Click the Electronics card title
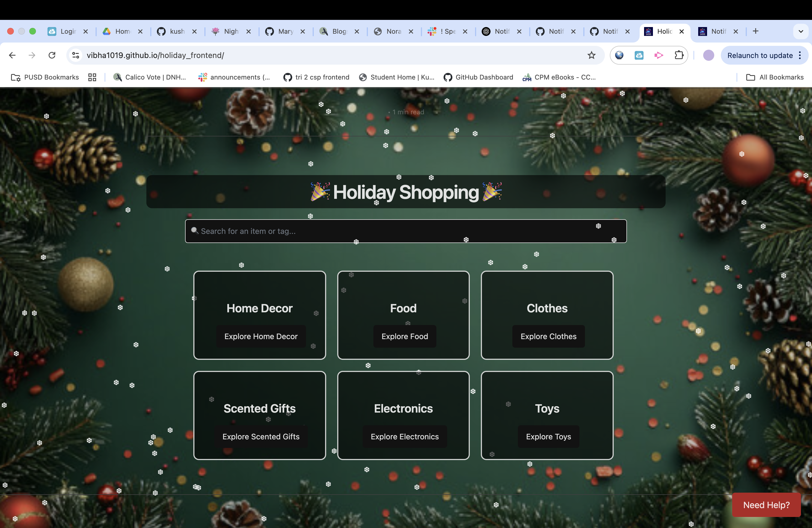This screenshot has height=528, width=812. (x=403, y=409)
